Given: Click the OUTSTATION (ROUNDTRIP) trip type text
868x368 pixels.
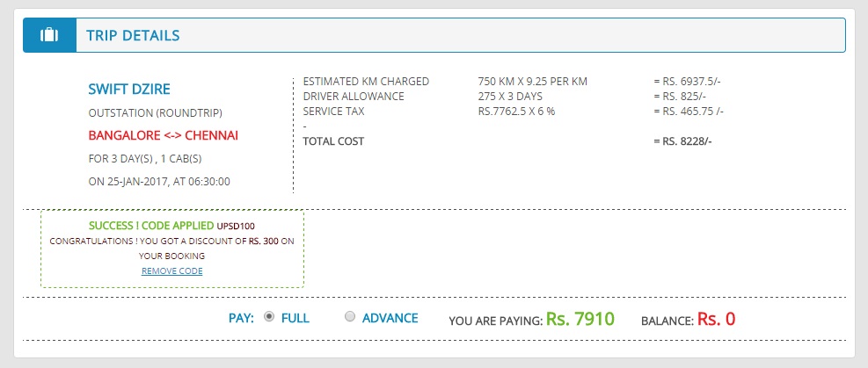Looking at the screenshot, I should [x=155, y=113].
